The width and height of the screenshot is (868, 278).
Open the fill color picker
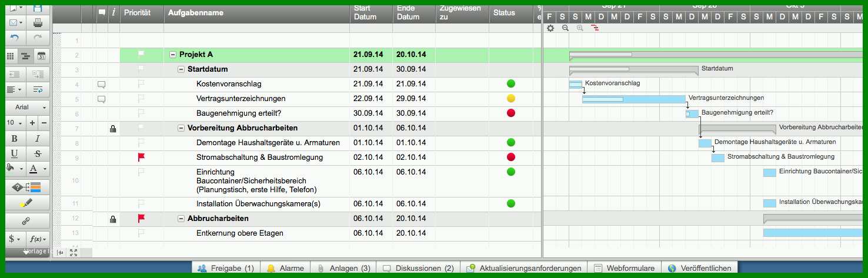point(15,169)
